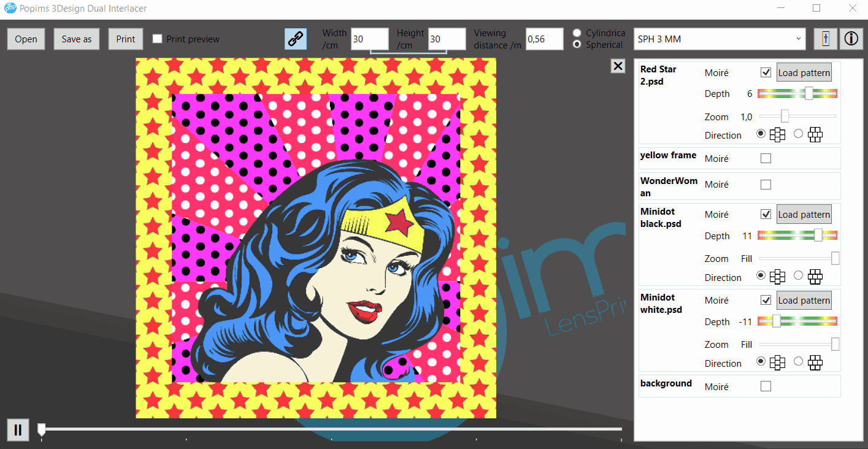Maximize the Popims window

click(816, 9)
